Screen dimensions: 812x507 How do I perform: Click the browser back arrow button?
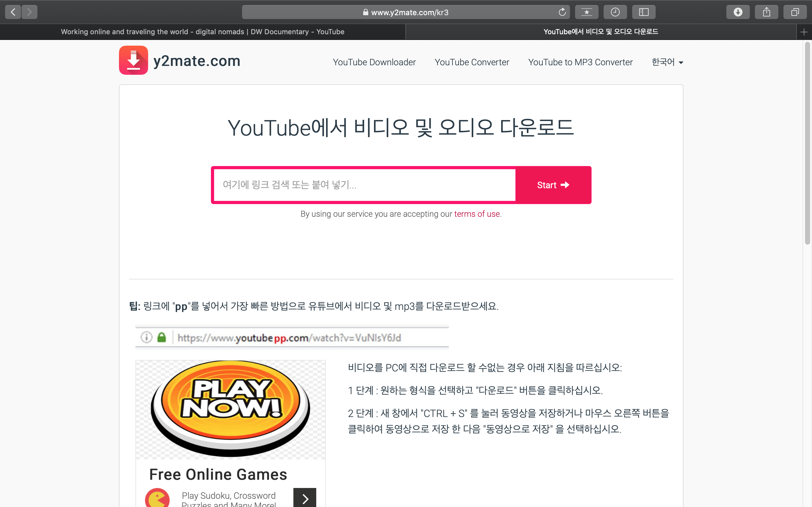click(13, 12)
